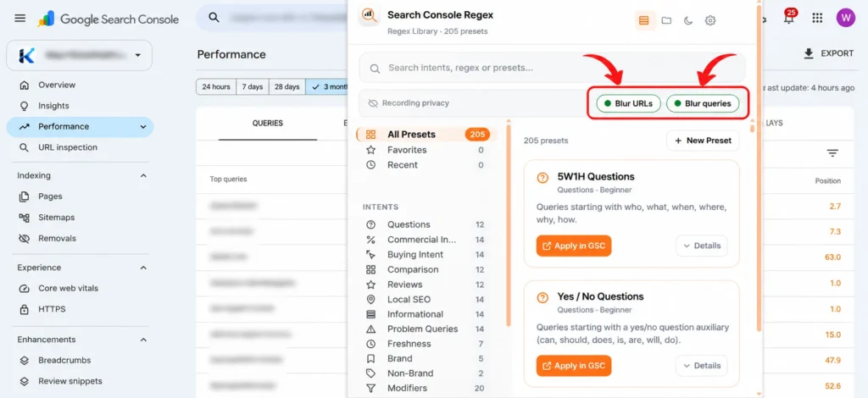Click the HTTPS lock icon
The image size is (868, 398).
(x=24, y=310)
